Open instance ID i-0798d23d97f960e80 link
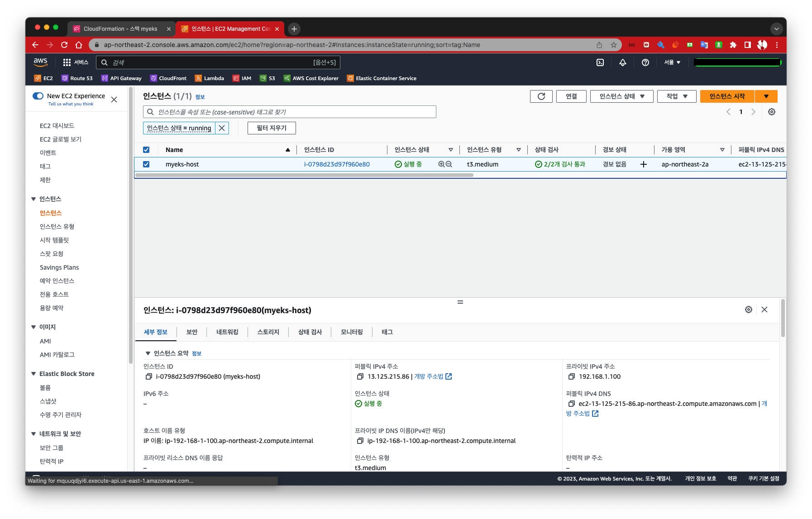Viewport: 812px width, 519px height. click(337, 164)
